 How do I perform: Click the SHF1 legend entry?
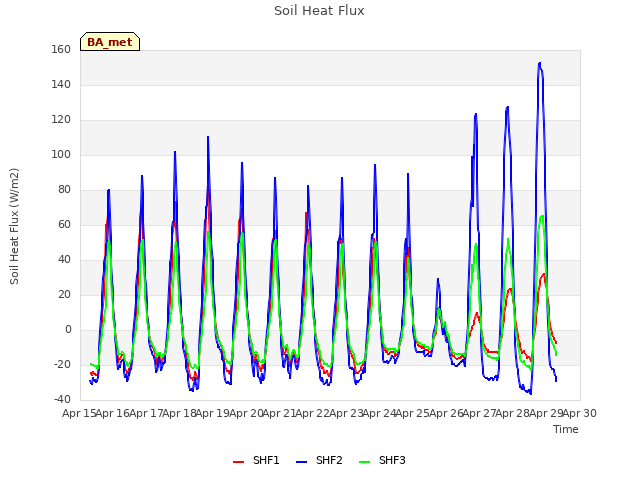[x=256, y=460]
